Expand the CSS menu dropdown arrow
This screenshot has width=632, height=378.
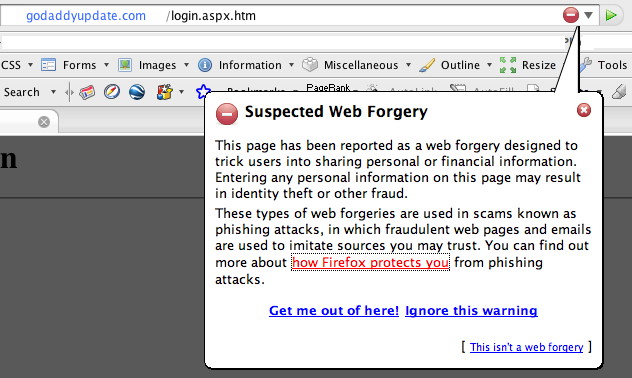[30, 65]
